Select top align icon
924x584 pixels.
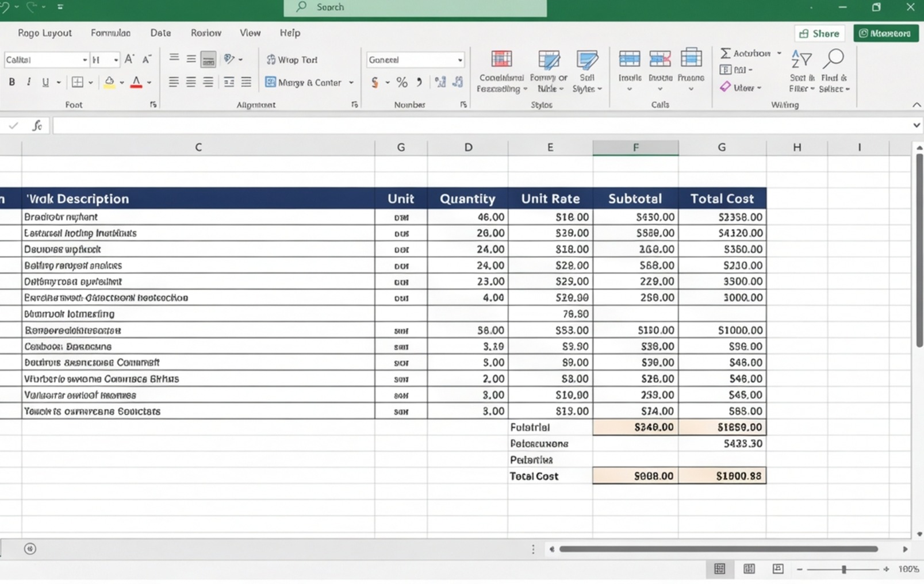tap(174, 59)
